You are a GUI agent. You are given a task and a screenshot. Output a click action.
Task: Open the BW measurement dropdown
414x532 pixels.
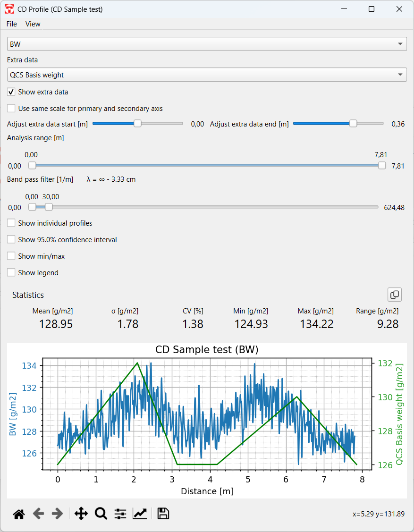(x=207, y=43)
